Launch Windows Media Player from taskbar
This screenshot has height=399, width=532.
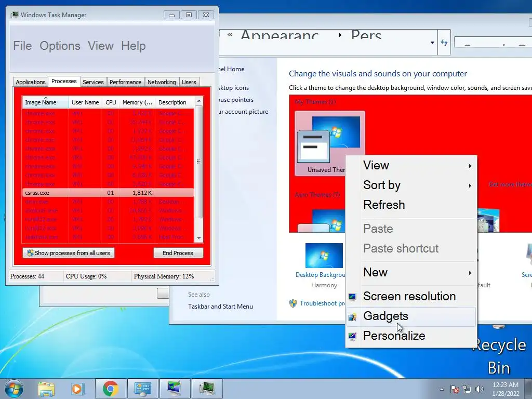77,389
